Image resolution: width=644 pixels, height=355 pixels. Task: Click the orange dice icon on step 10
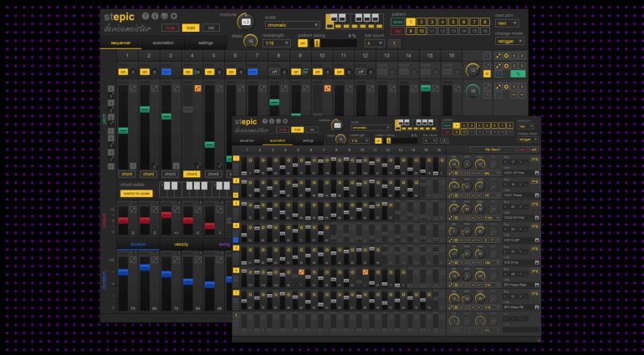[x=327, y=89]
